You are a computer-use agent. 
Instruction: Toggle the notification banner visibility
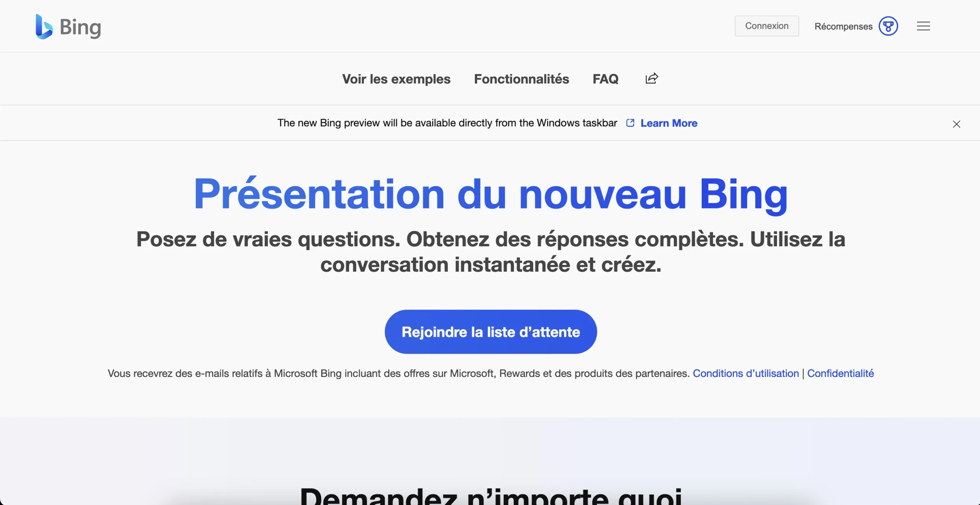coord(956,124)
